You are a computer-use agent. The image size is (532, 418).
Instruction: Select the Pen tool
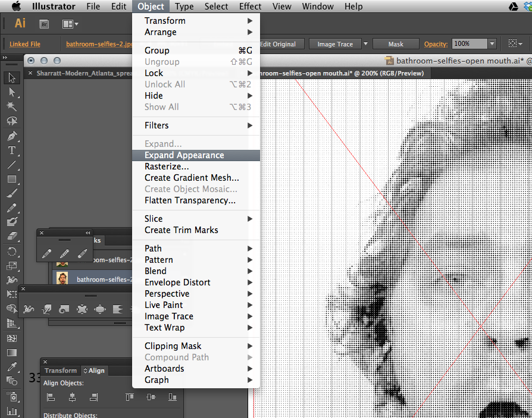[12, 137]
